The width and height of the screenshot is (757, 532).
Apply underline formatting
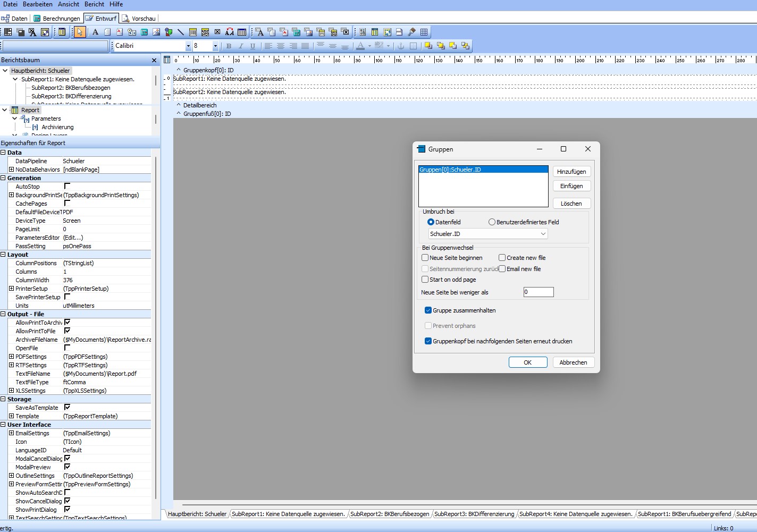click(x=253, y=46)
